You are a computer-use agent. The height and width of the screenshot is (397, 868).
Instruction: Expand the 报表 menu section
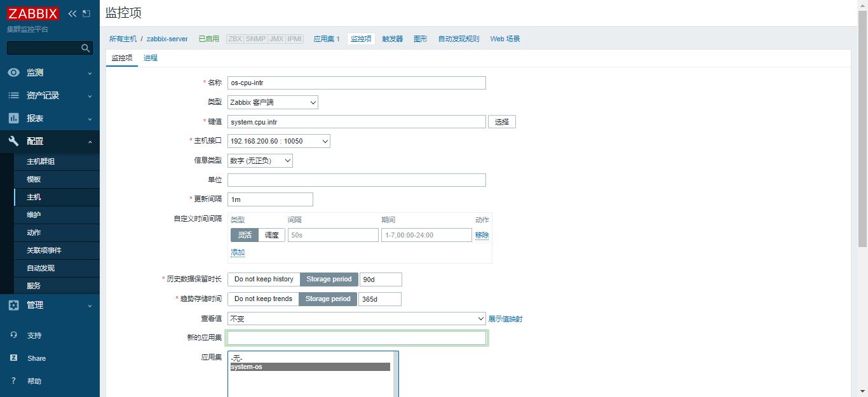[50, 118]
